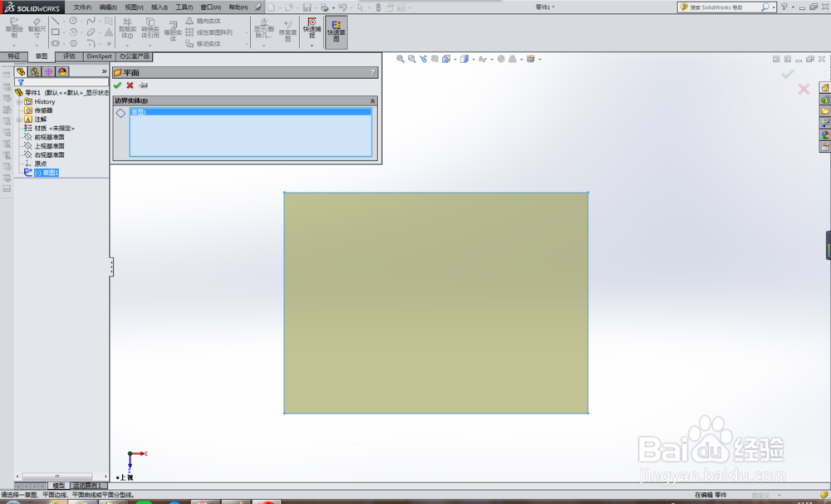Click the feature tree filter field

pos(61,82)
